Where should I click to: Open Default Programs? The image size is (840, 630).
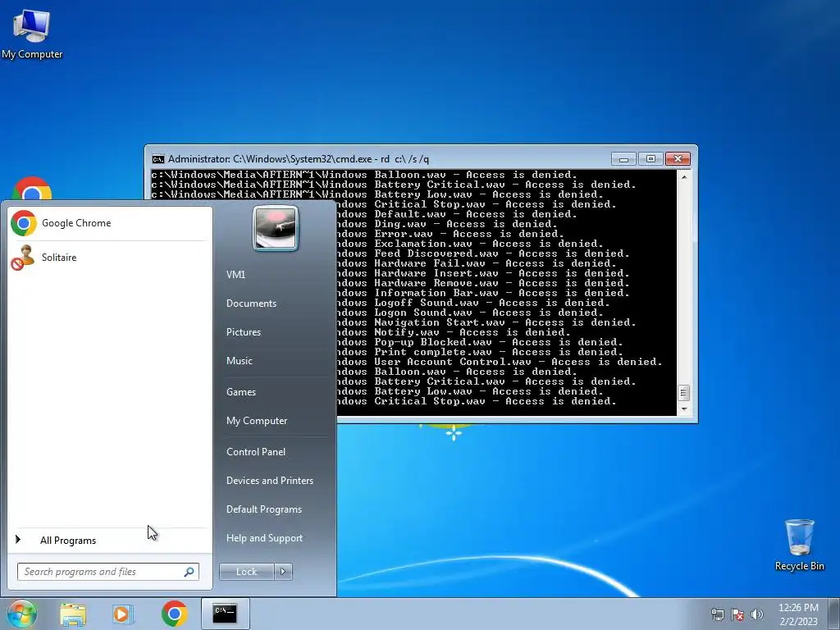(x=263, y=509)
